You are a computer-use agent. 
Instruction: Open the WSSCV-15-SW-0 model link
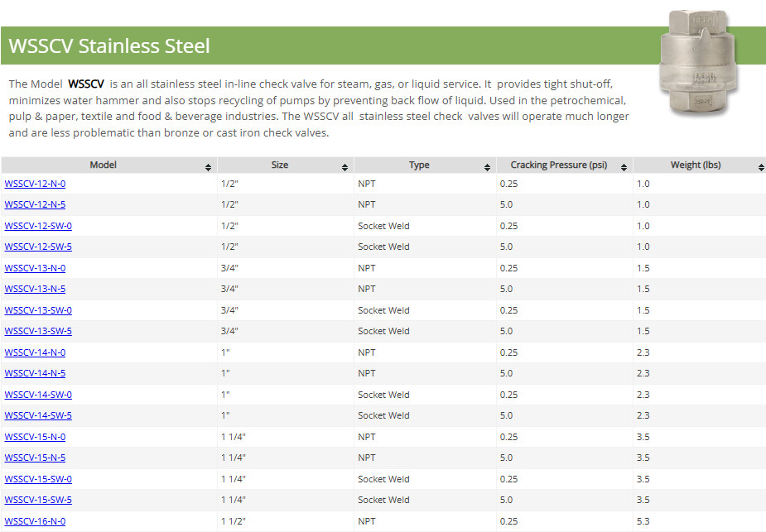pos(38,479)
